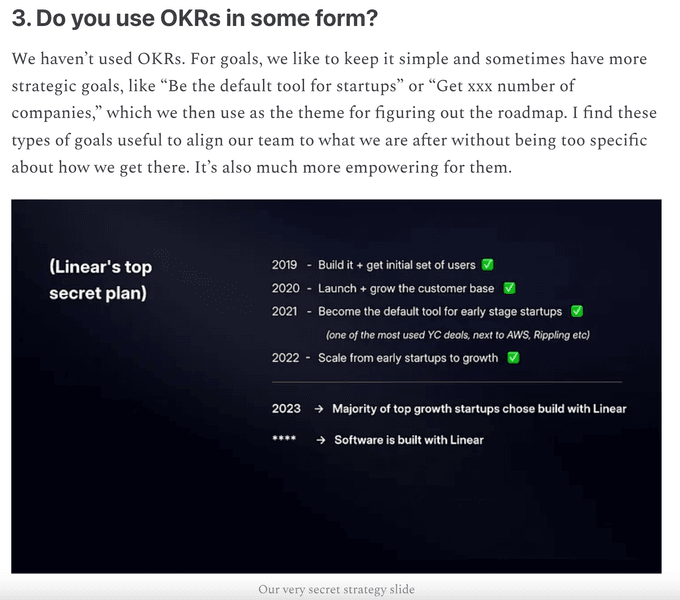Open the dark strategy slide image
Image resolution: width=680 pixels, height=600 pixels.
pos(337,387)
